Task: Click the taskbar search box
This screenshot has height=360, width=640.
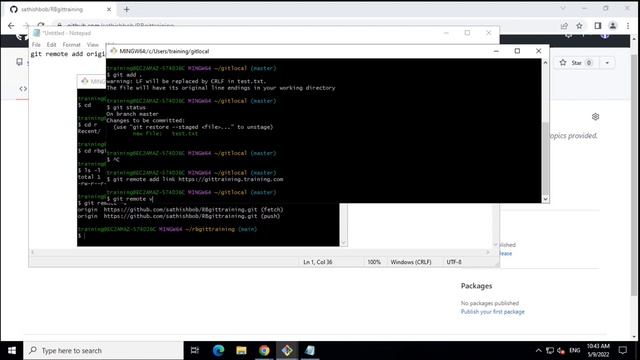Action: tap(104, 351)
